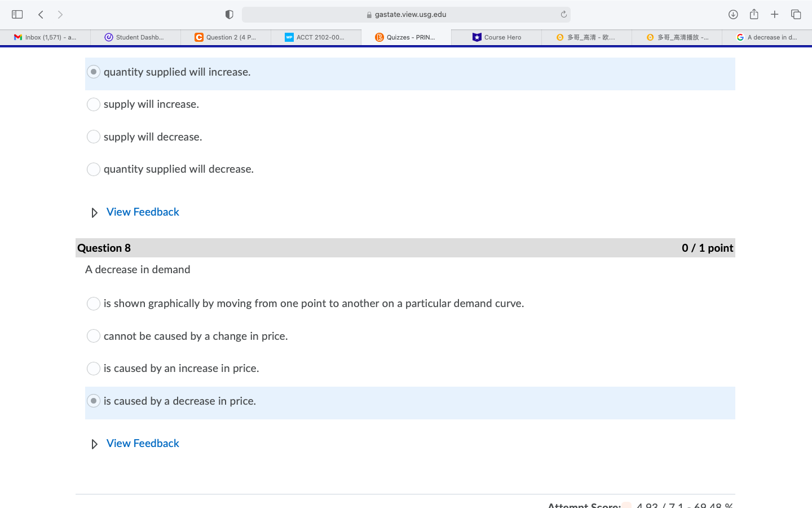The width and height of the screenshot is (812, 508).
Task: Switch to the ACCT 2102 tab
Action: click(316, 37)
